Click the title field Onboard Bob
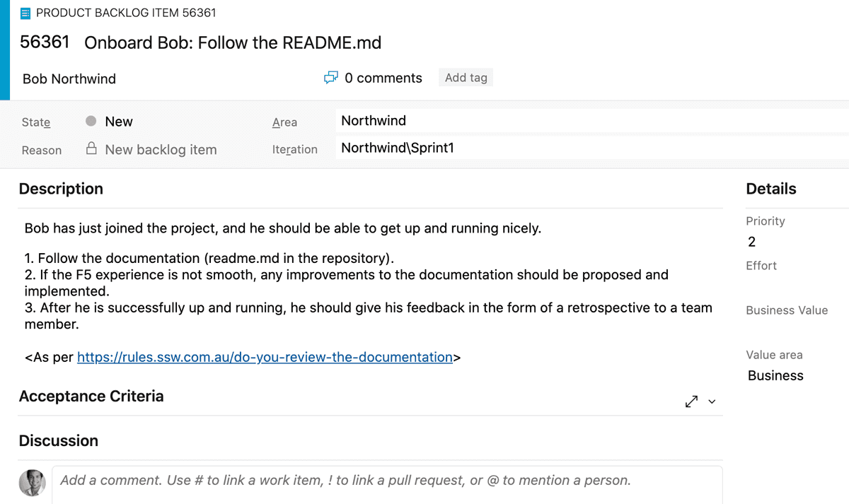This screenshot has width=849, height=504. [x=233, y=43]
